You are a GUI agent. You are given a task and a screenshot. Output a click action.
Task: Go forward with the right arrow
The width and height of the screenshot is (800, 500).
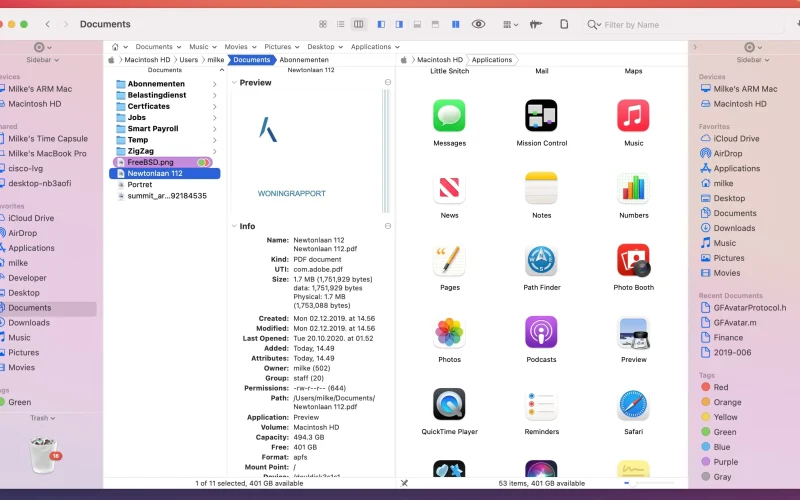tap(65, 24)
